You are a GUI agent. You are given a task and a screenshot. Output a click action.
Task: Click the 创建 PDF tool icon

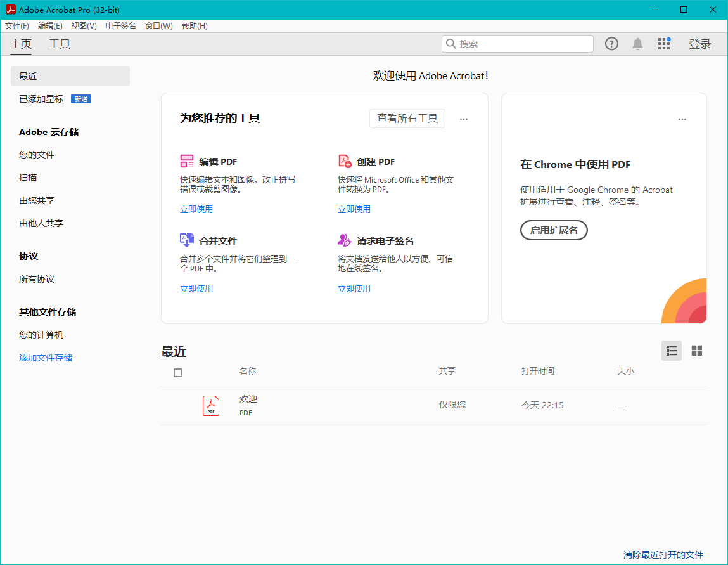tap(345, 161)
